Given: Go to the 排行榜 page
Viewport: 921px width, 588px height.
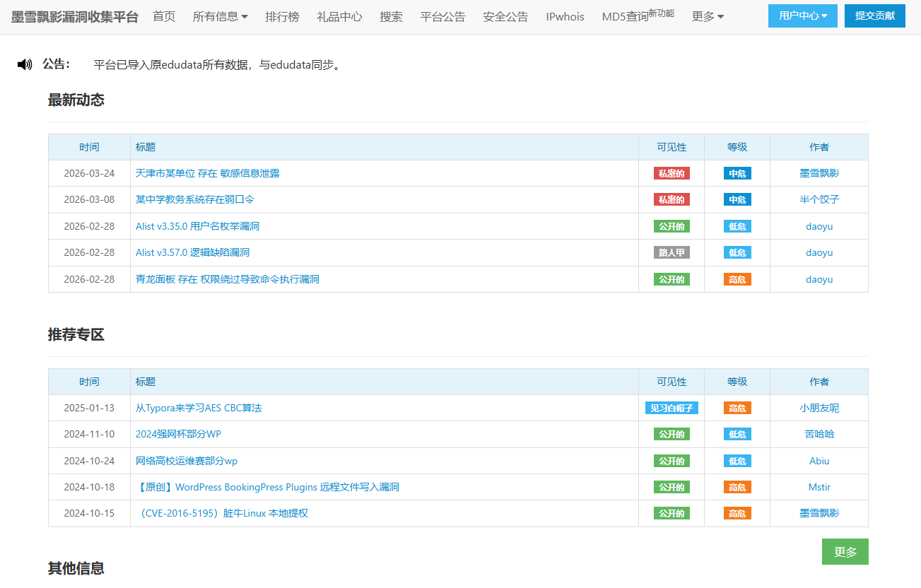Looking at the screenshot, I should pyautogui.click(x=282, y=16).
